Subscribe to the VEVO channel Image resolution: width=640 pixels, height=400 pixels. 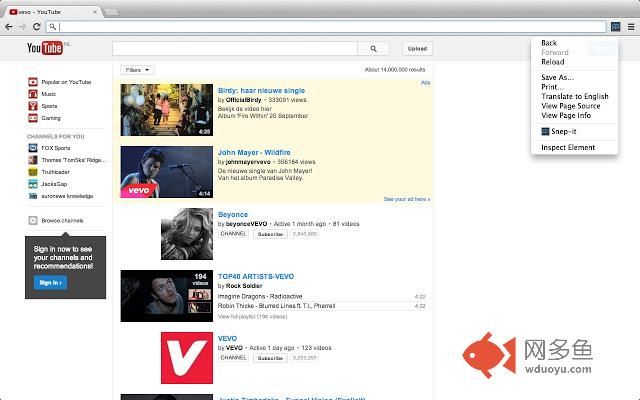pyautogui.click(x=270, y=358)
